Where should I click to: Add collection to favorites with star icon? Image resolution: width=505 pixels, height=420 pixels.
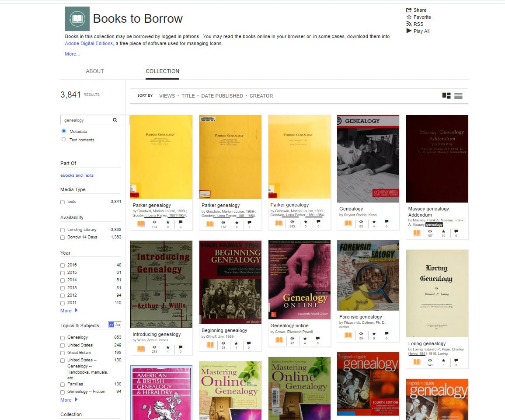(409, 17)
